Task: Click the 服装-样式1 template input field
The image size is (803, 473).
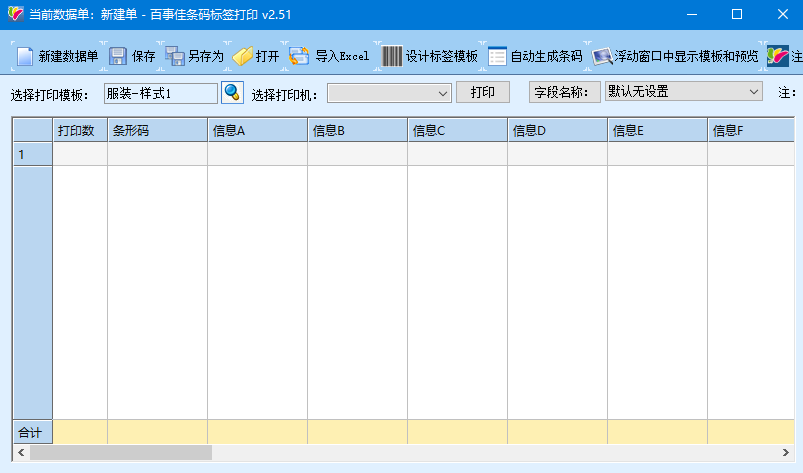Action: (x=161, y=93)
